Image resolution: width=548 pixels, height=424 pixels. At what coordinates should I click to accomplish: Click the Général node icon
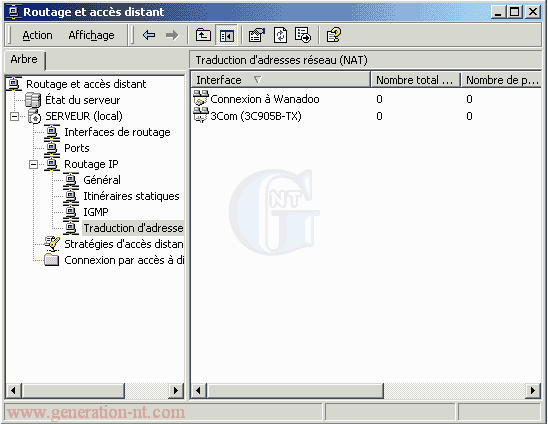tap(71, 181)
